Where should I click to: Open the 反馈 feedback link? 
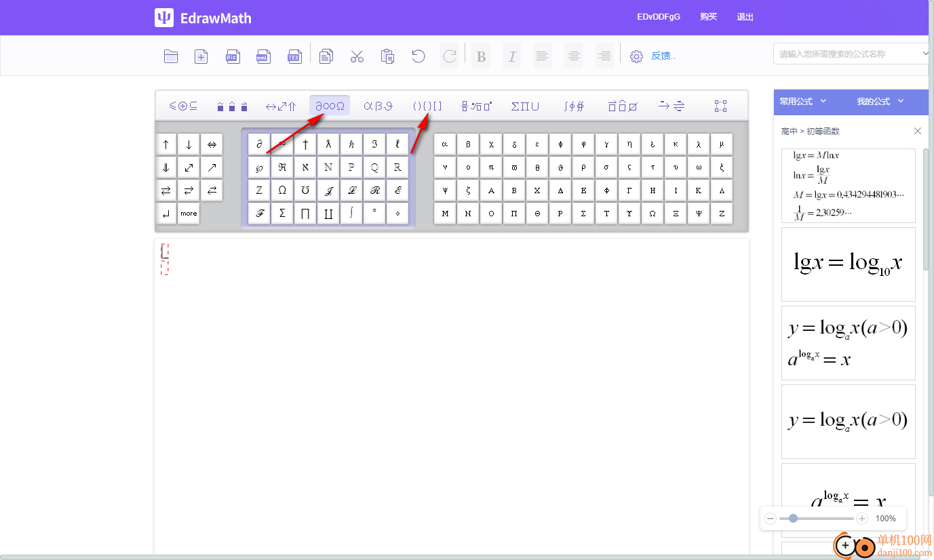point(663,56)
